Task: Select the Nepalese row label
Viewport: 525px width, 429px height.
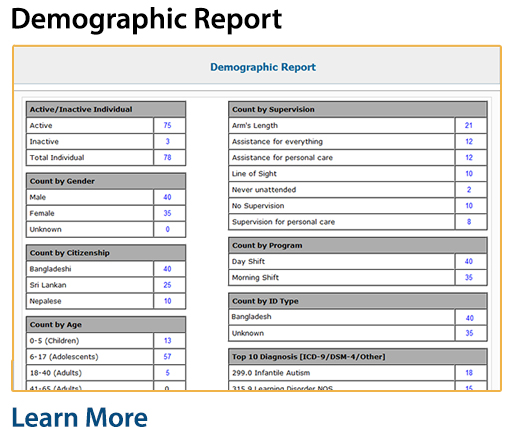Action: click(45, 301)
